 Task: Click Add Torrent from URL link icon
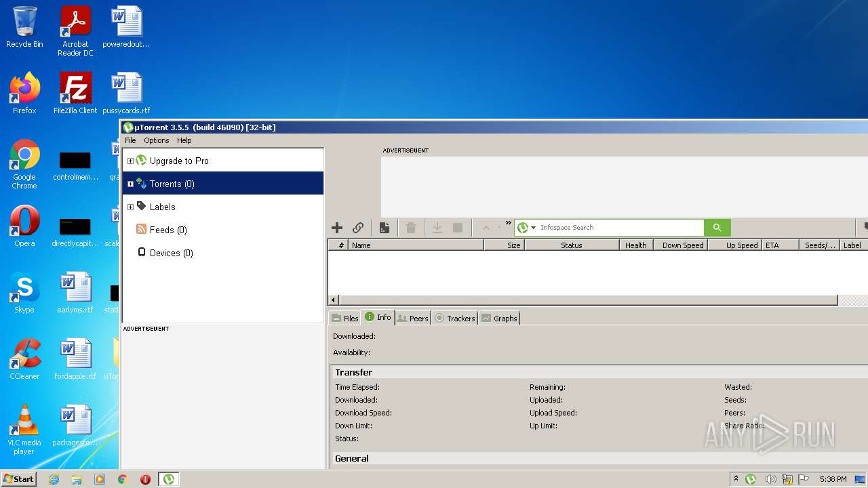[358, 228]
